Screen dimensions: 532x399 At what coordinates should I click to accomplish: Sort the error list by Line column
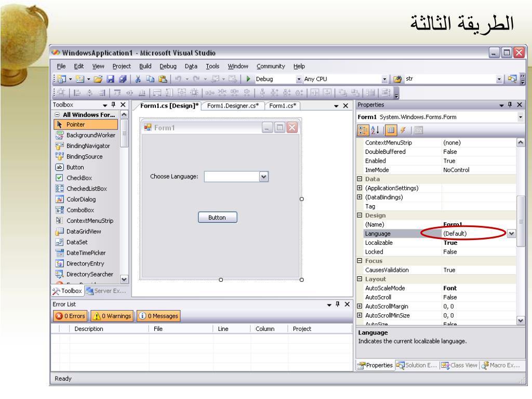point(231,329)
